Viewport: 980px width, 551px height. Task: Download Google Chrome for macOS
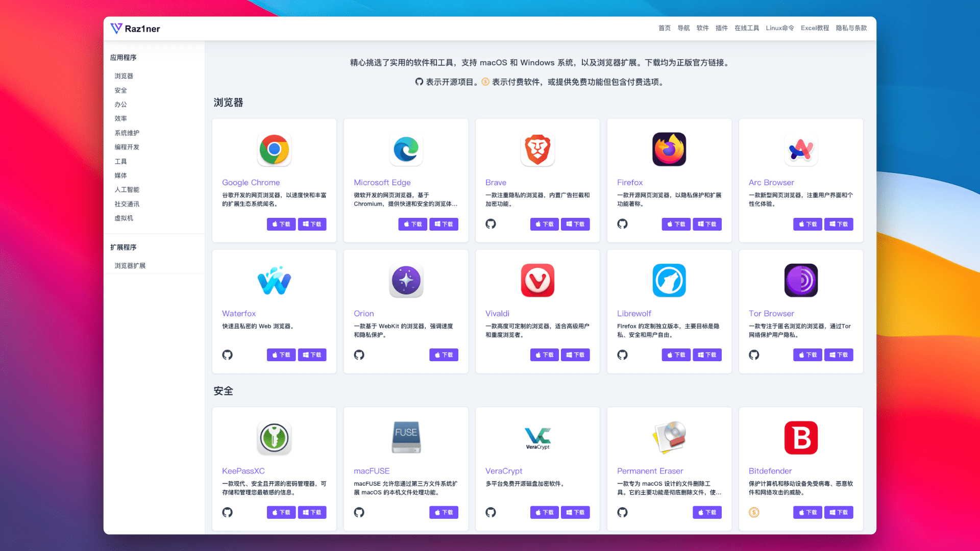(281, 224)
